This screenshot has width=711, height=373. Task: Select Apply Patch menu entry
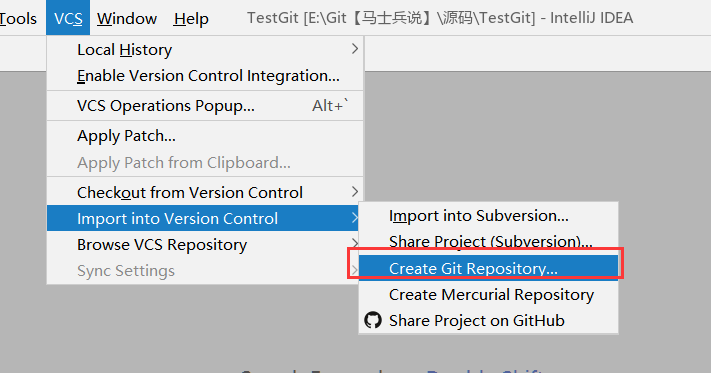(x=205, y=136)
